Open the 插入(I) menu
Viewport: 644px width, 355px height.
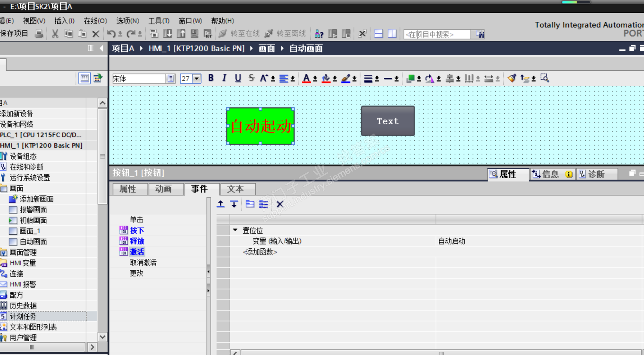[x=64, y=21]
